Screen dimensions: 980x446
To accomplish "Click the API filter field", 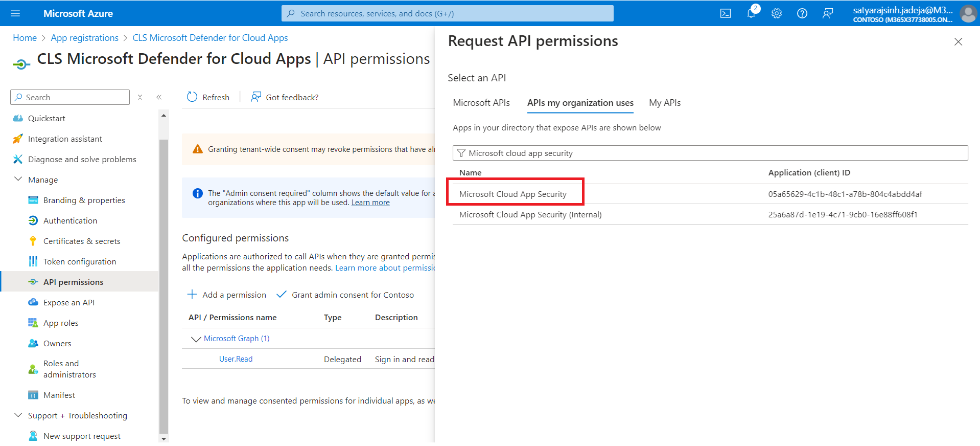I will tap(710, 153).
